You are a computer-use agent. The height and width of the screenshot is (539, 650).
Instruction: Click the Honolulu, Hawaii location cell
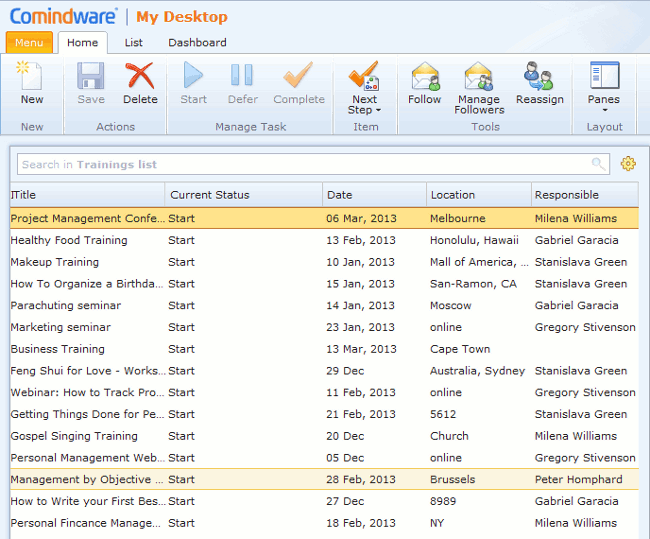click(x=474, y=240)
